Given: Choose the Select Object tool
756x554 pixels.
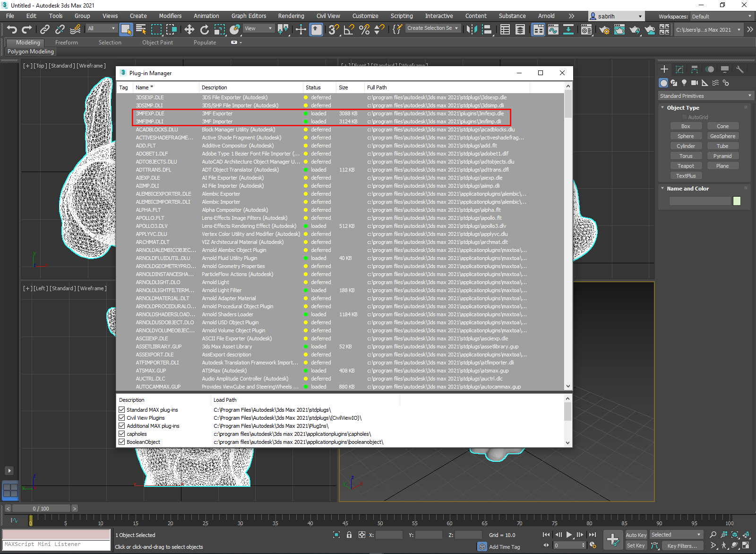Looking at the screenshot, I should (x=126, y=30).
